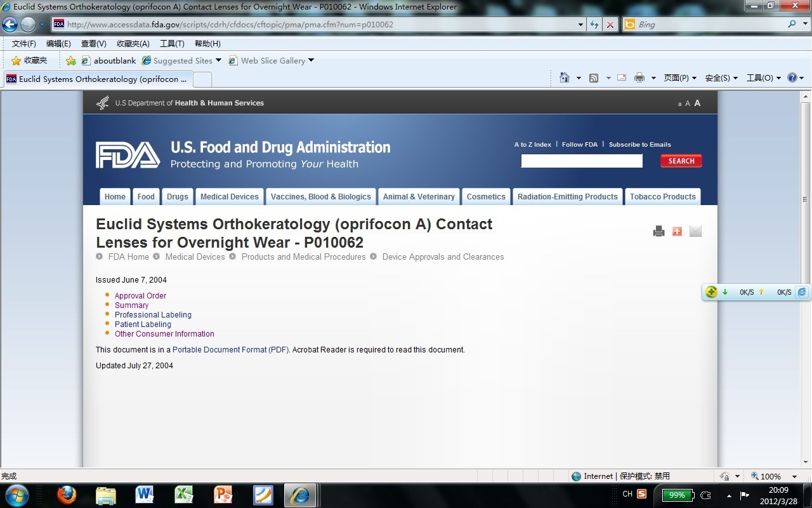Open the aboutblank favorite
Screen dimensions: 812x508
tap(108, 60)
